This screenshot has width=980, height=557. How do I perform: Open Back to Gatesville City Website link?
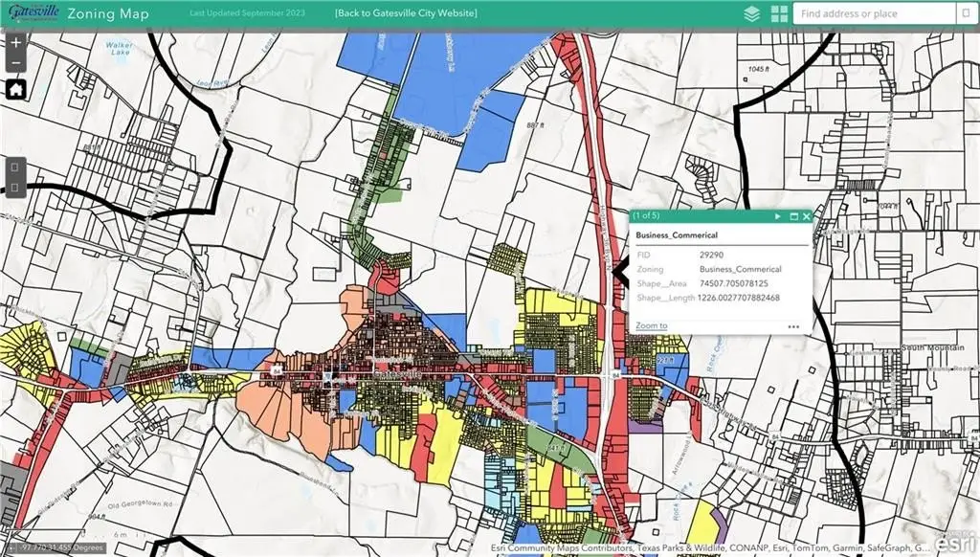406,14
